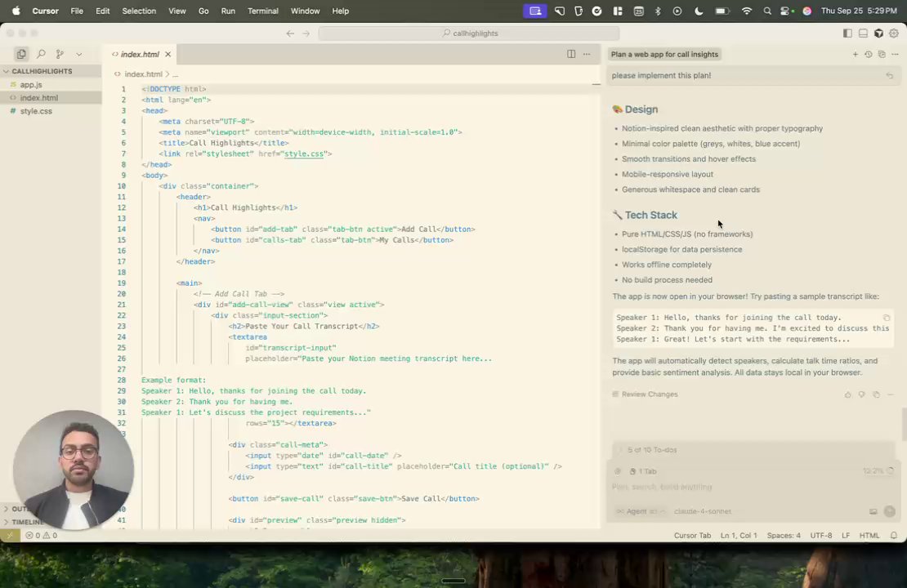Viewport: 907px width, 588px height.
Task: Expand the additional sidebar views chevron
Action: pyautogui.click(x=78, y=55)
